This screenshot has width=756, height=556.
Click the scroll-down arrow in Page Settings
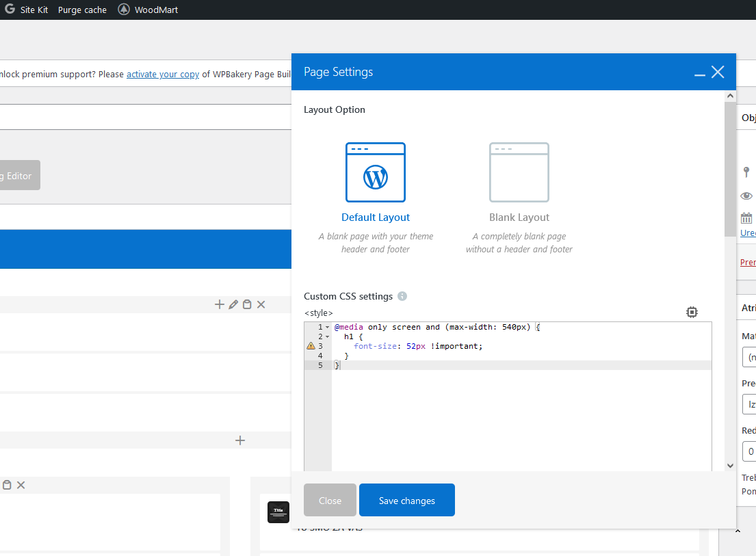click(731, 466)
